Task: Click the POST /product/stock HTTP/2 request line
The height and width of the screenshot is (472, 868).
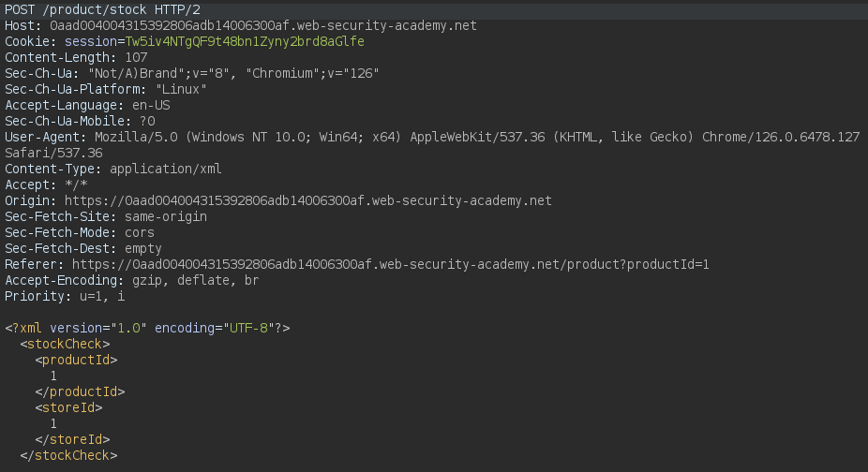Action: (x=102, y=10)
